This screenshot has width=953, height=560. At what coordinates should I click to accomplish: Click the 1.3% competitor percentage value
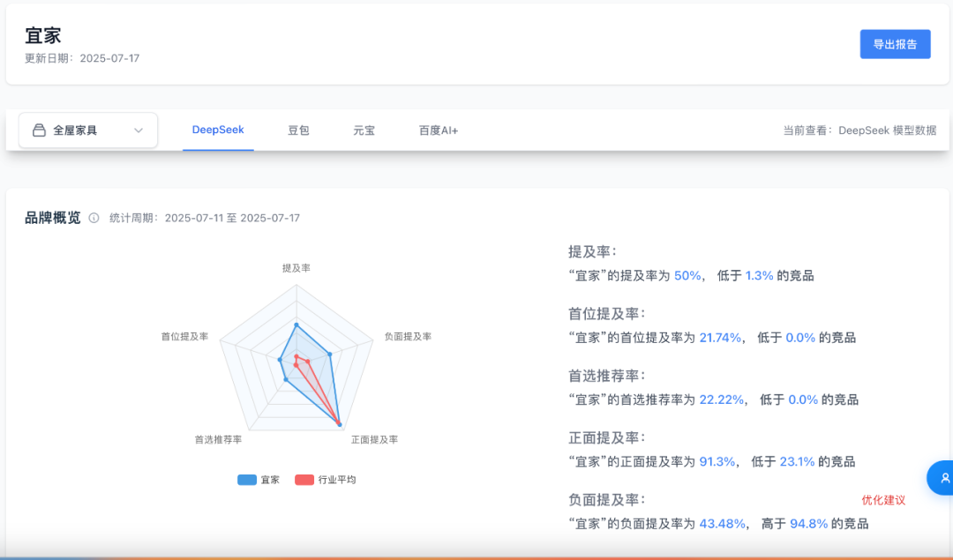pos(759,276)
